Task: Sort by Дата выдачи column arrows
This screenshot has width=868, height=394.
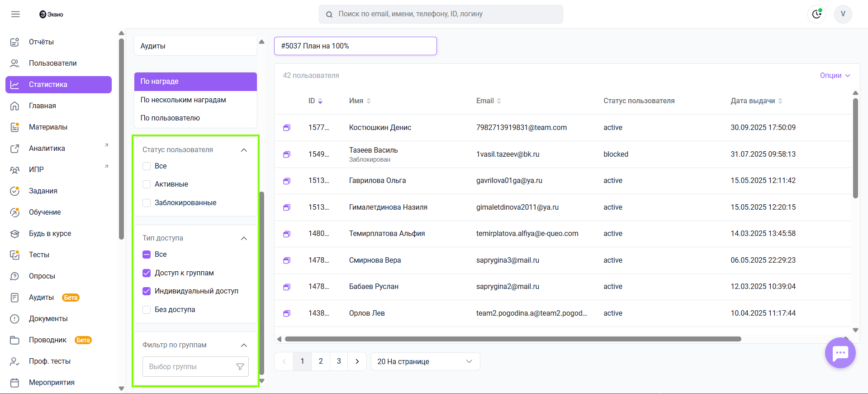Action: pyautogui.click(x=780, y=101)
